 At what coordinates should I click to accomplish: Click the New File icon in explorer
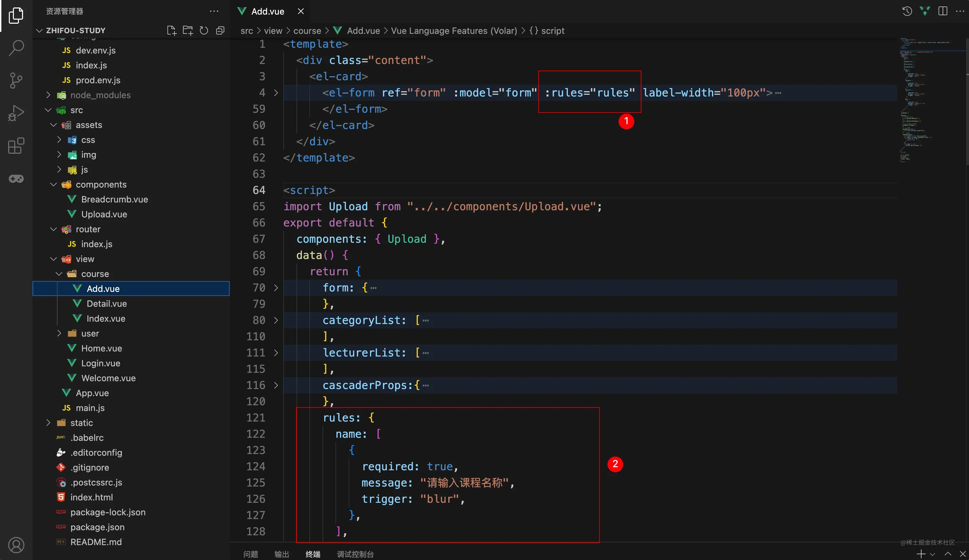point(171,30)
